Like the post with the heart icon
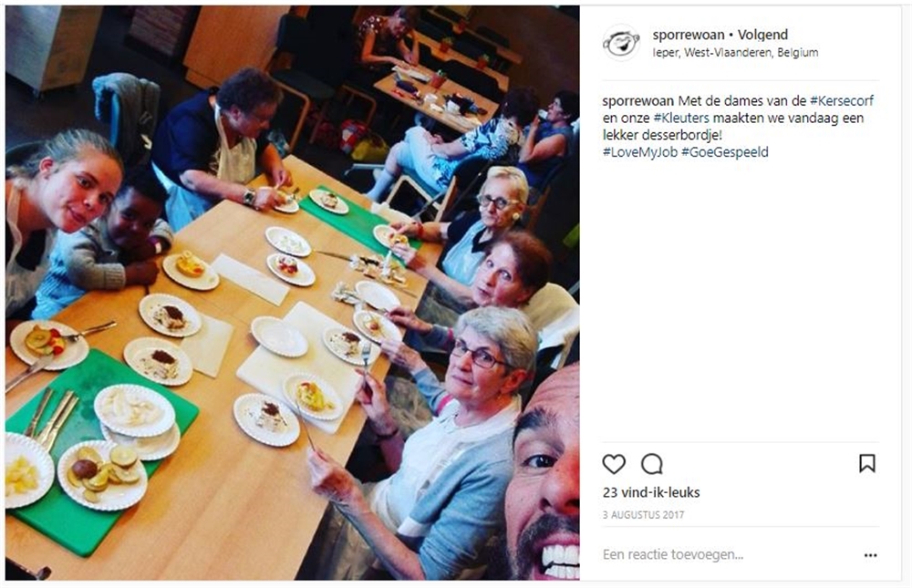This screenshot has width=912, height=588. tap(614, 464)
